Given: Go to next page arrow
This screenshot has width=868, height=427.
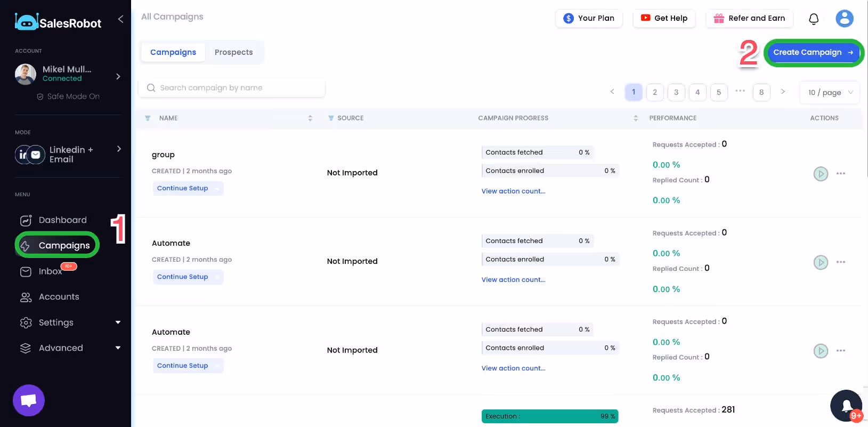Looking at the screenshot, I should (783, 92).
